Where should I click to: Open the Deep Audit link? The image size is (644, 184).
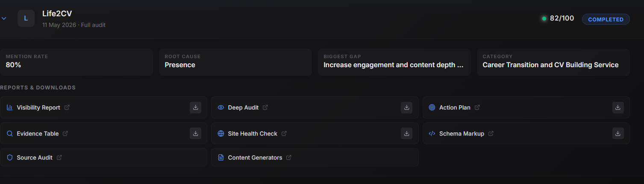(x=243, y=107)
